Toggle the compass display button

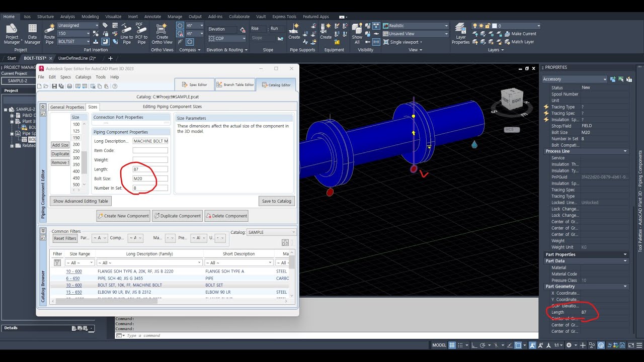pyautogui.click(x=180, y=25)
